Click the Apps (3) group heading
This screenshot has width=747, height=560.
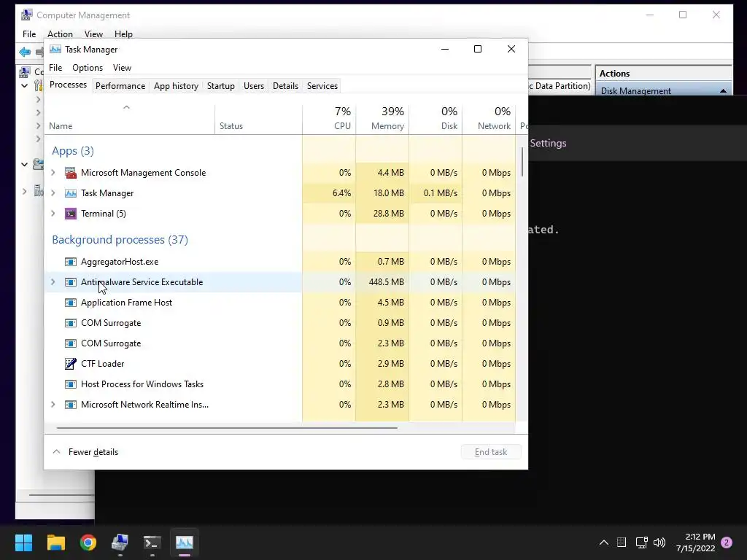(72, 151)
